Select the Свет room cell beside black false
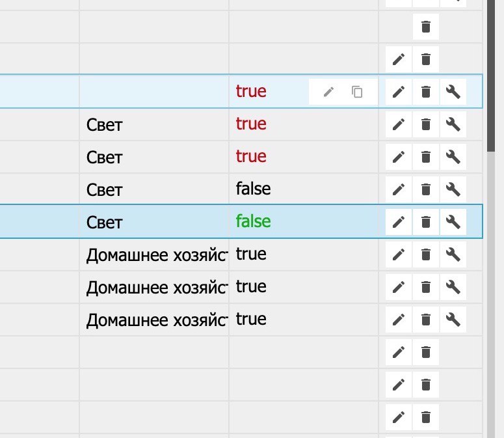The width and height of the screenshot is (504, 438). 154,189
